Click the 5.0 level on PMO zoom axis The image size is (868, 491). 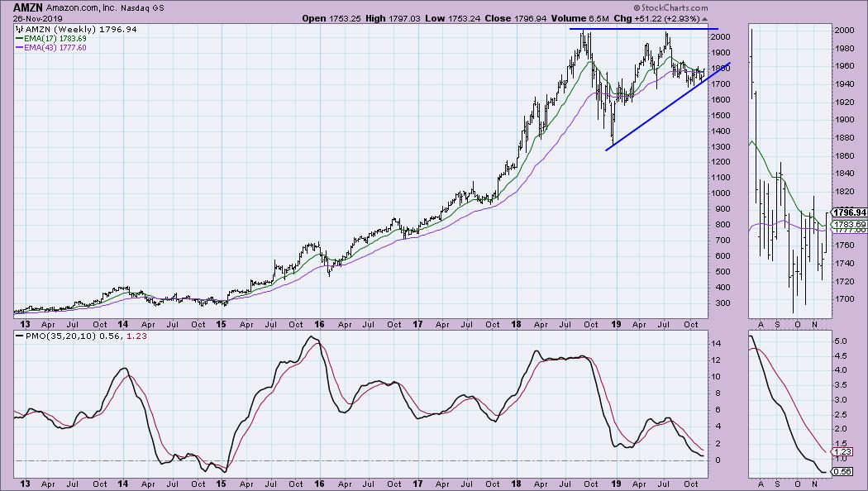(x=841, y=341)
